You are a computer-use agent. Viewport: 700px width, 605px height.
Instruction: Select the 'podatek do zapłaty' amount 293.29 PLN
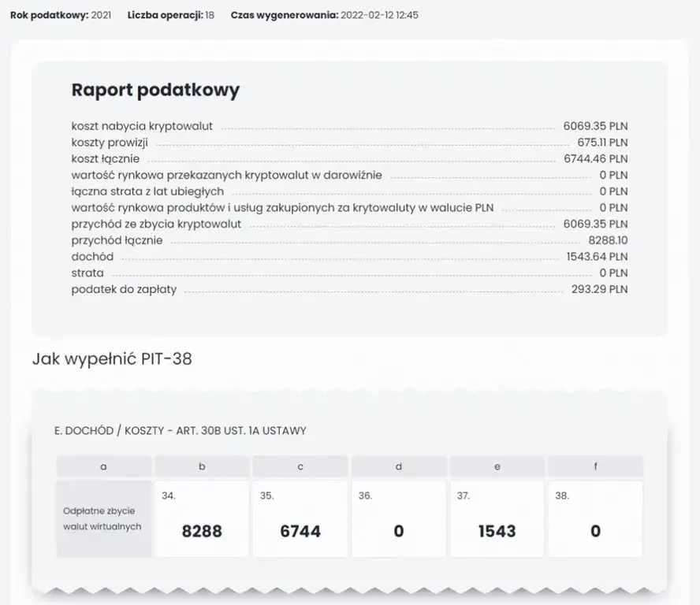[599, 289]
